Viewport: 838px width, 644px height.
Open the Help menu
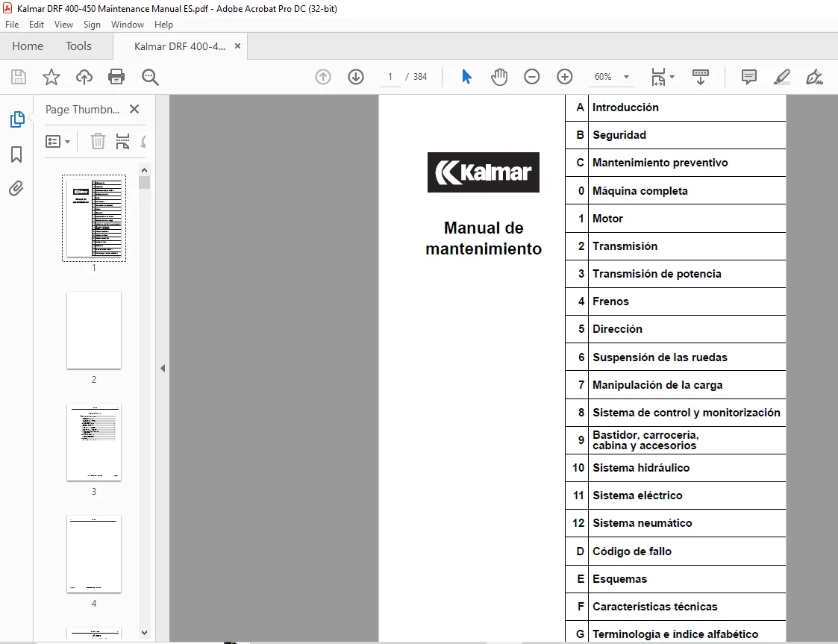[x=163, y=25]
